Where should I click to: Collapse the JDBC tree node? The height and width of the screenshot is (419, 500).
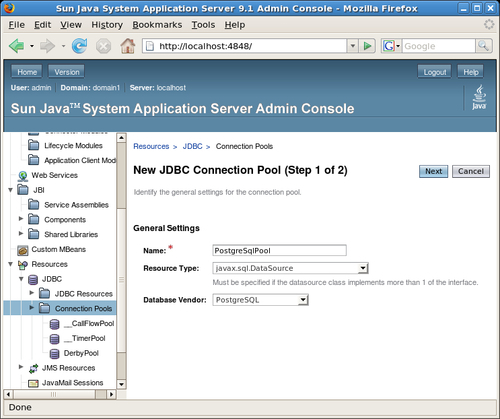[x=21, y=279]
